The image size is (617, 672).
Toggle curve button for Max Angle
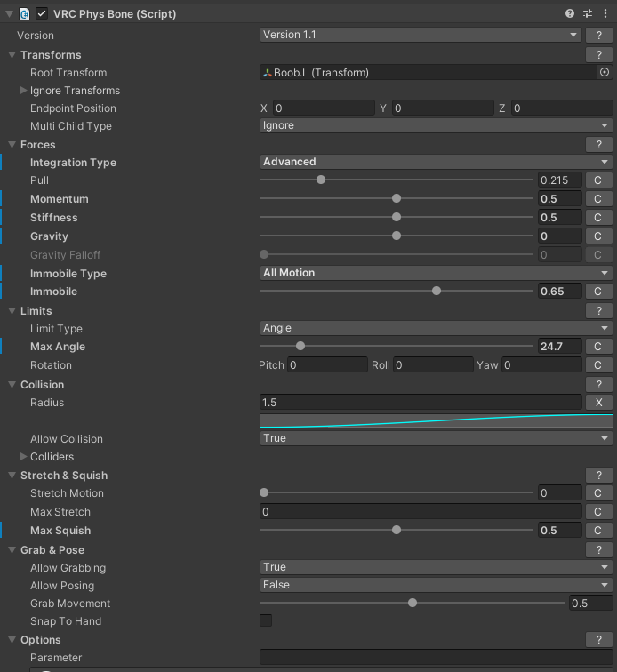coord(598,347)
